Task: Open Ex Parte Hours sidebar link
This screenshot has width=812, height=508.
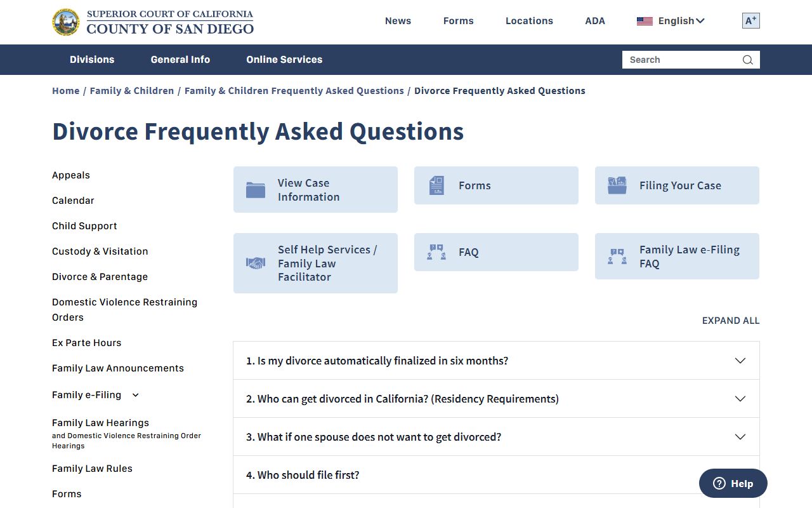Action: (86, 343)
